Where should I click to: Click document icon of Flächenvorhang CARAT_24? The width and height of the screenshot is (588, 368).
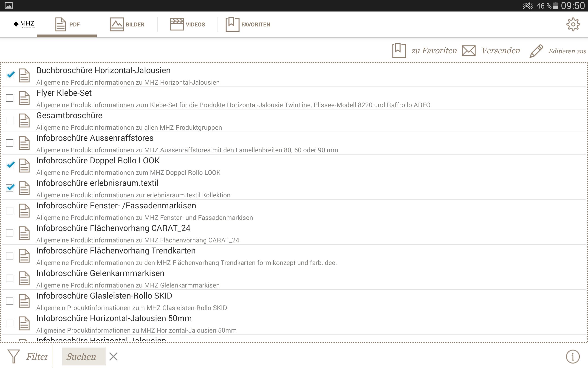click(24, 233)
